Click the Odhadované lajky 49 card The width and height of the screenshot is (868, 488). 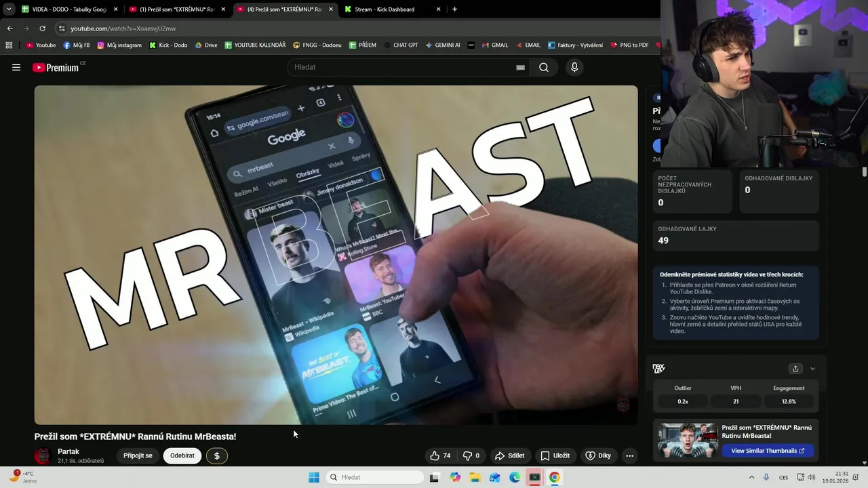[736, 235]
